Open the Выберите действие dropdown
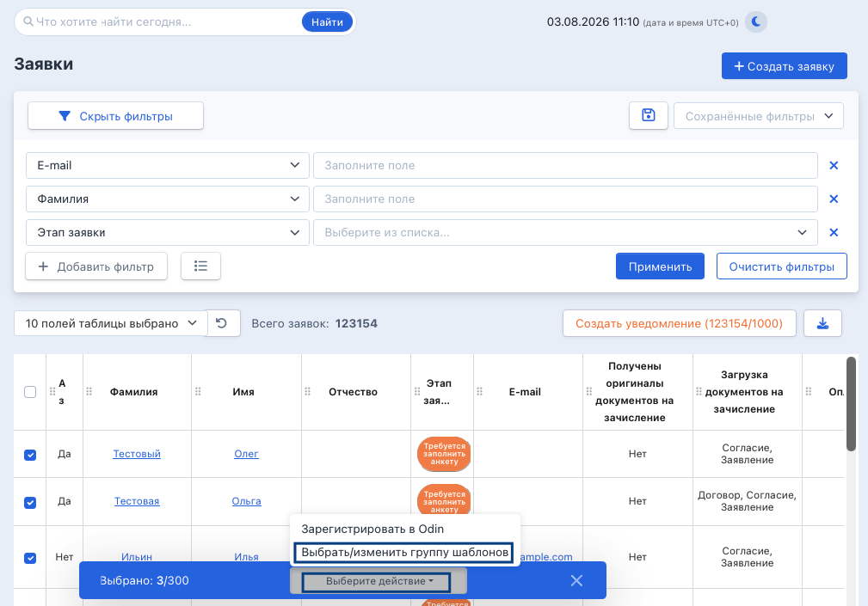This screenshot has height=606, width=868. coord(377,581)
